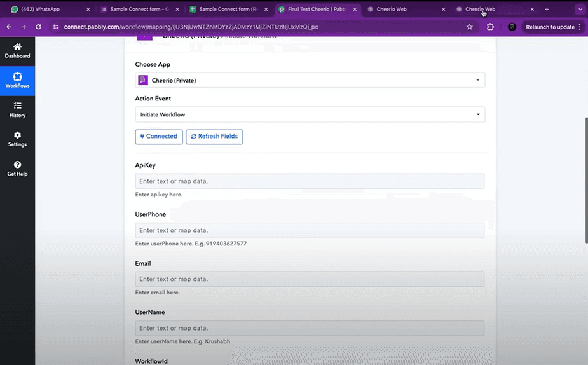588x365 pixels.
Task: Click the Connected button
Action: coord(159,137)
